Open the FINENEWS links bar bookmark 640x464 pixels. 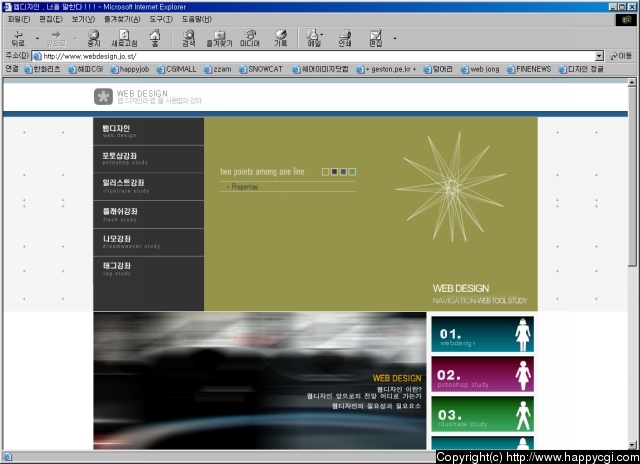click(529, 69)
